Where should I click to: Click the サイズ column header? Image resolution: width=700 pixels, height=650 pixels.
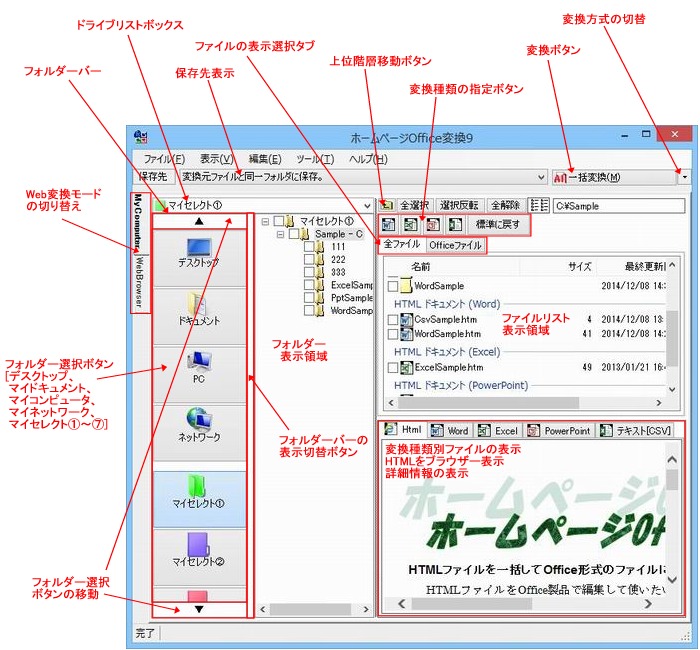click(x=580, y=267)
